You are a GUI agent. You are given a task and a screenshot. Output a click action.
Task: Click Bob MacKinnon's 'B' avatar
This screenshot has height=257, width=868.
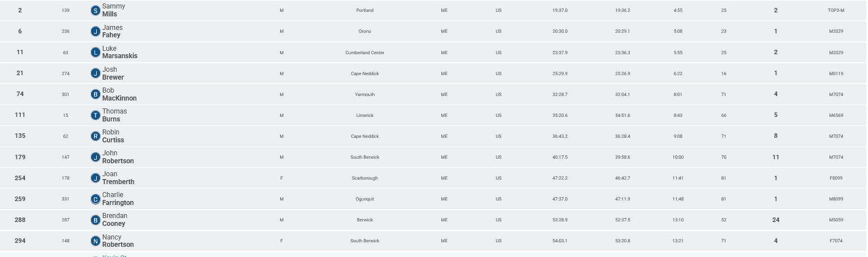click(96, 94)
